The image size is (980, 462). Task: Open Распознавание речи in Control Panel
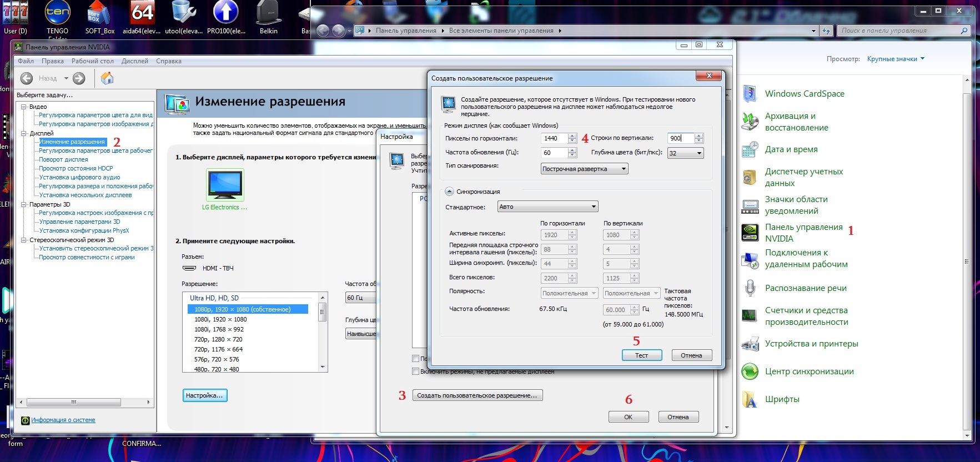[x=805, y=288]
